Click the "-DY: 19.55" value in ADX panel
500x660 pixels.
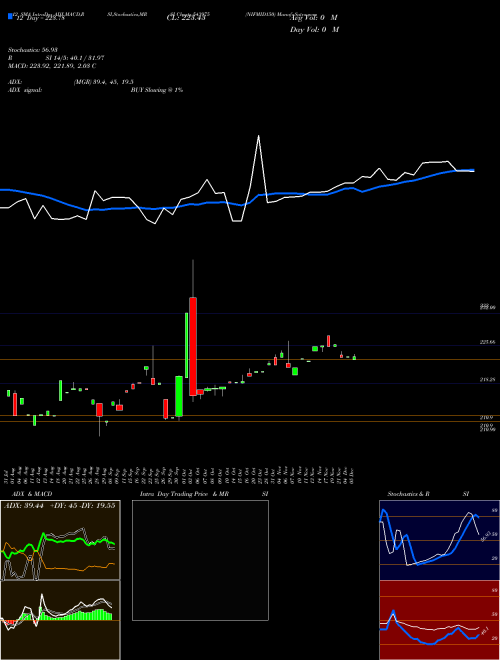pos(99,506)
